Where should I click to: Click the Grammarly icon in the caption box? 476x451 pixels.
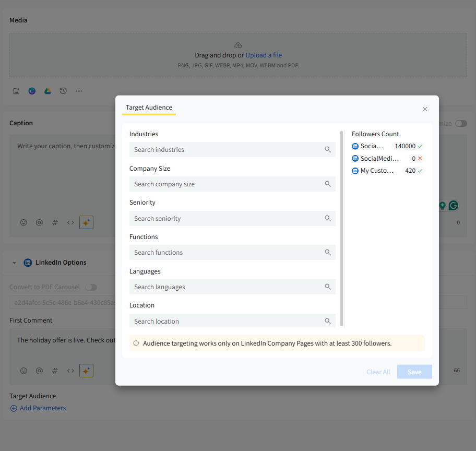click(x=453, y=206)
